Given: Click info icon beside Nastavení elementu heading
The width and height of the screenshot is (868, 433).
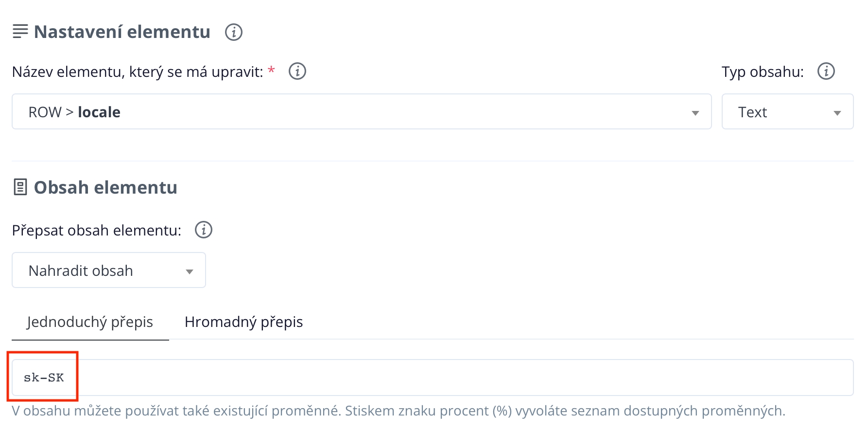Looking at the screenshot, I should (234, 32).
